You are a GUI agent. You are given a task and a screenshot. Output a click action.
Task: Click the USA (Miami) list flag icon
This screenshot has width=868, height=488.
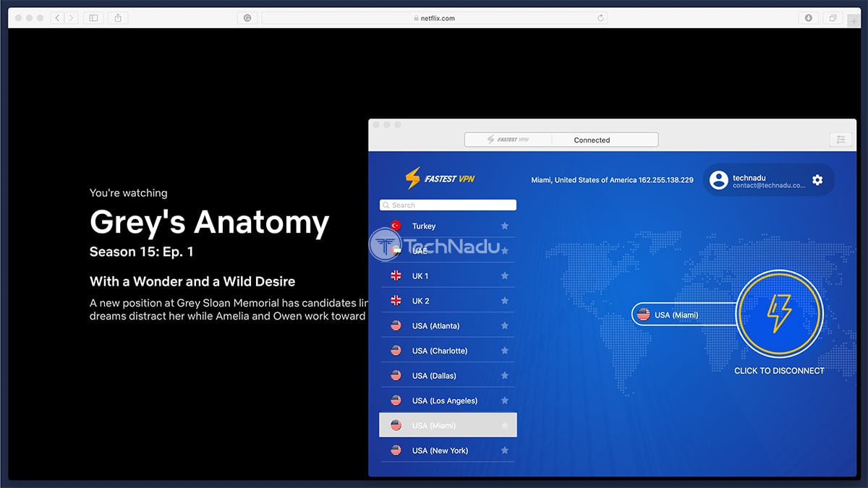click(396, 426)
